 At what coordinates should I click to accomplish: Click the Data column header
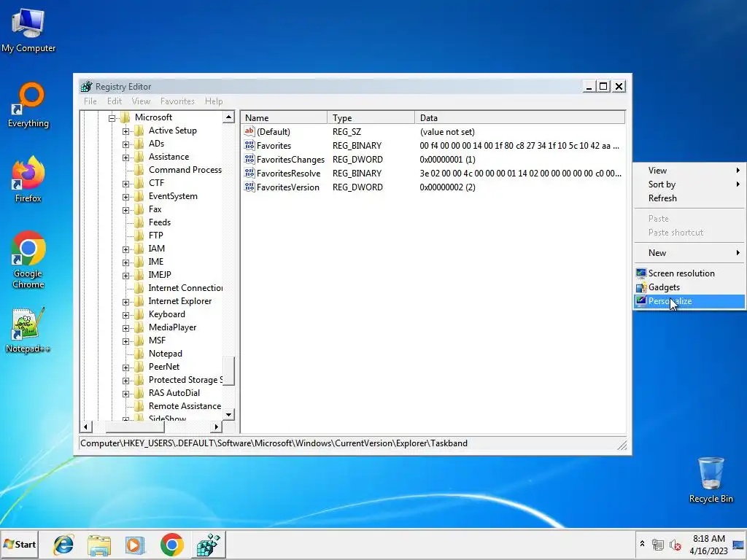coord(519,117)
